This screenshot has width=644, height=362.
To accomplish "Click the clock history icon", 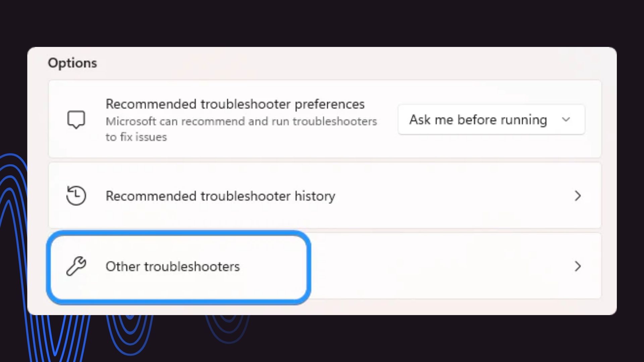I will 76,195.
